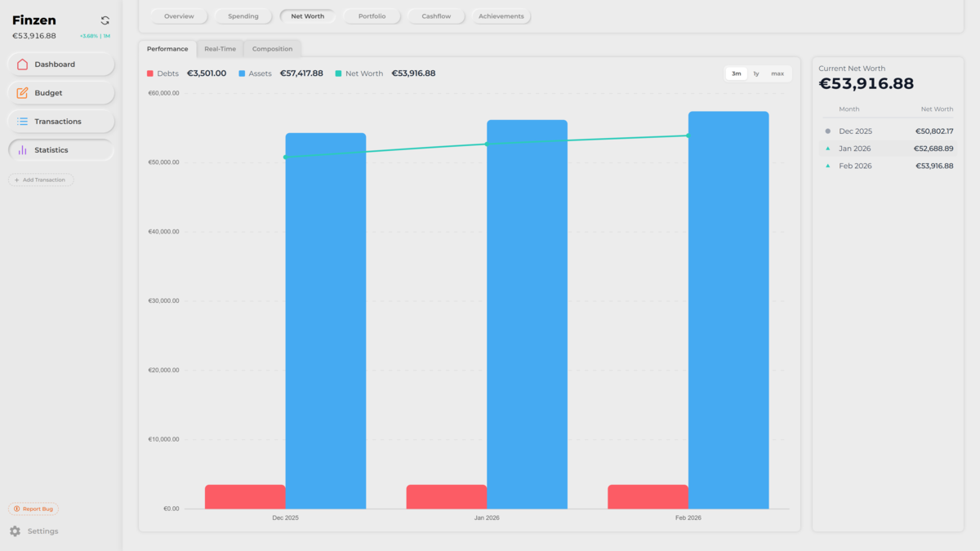Click the Budget pencil icon
Screen dimensions: 980x551
coord(22,93)
